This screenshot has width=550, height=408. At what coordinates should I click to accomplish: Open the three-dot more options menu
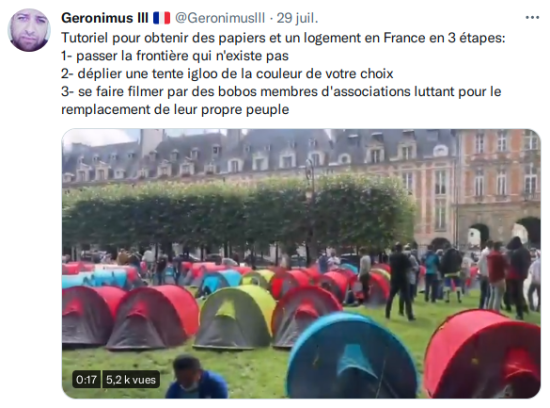point(532,18)
